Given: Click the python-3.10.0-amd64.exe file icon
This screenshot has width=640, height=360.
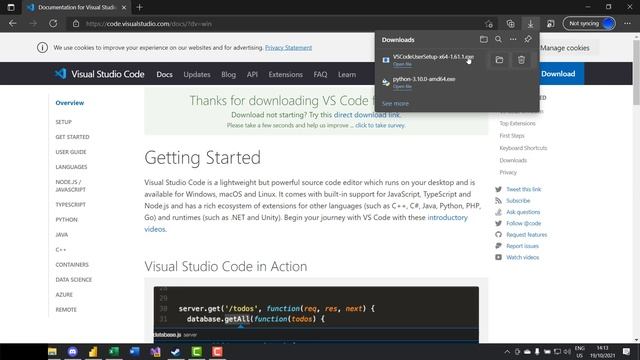Looking at the screenshot, I should point(386,82).
